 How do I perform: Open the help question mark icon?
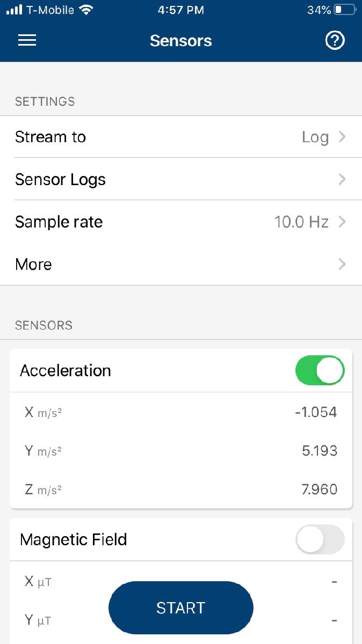[x=335, y=41]
